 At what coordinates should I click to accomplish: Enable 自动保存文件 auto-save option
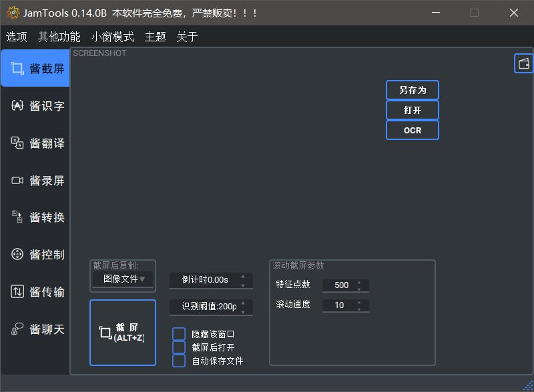coord(179,361)
